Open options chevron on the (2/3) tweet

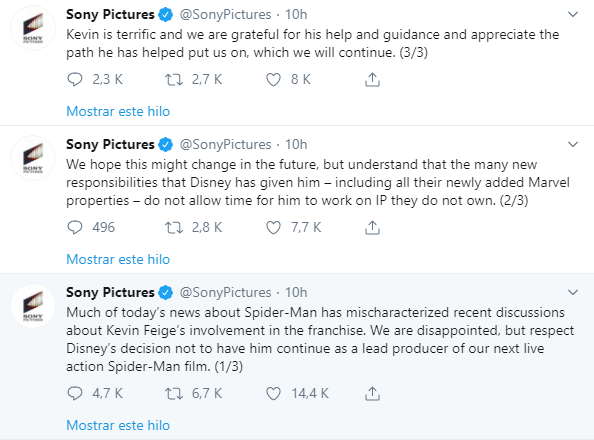[x=573, y=144]
